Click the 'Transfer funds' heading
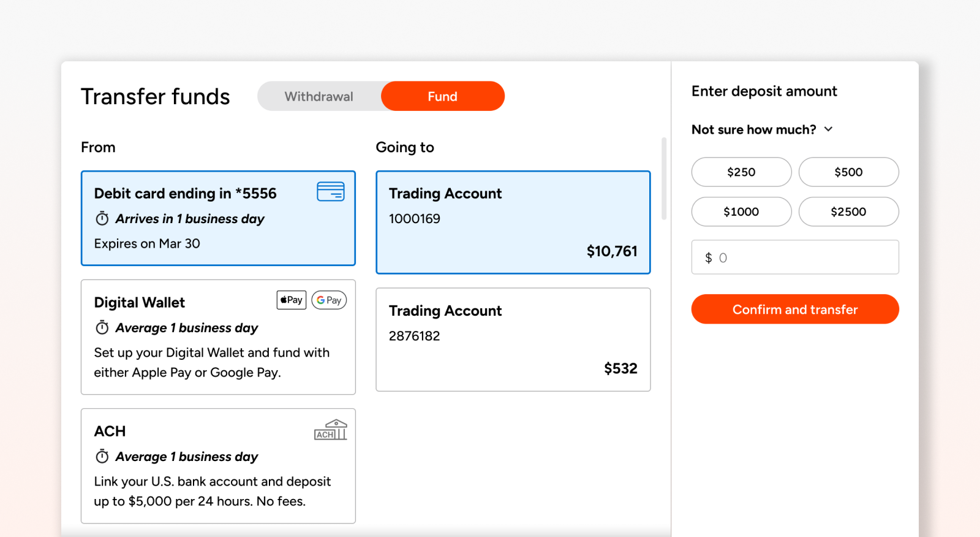 coord(156,96)
